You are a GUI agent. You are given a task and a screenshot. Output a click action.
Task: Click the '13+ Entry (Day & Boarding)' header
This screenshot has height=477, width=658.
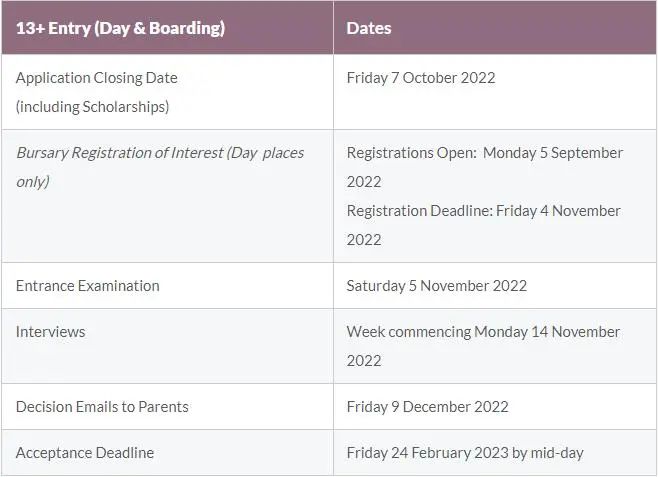pyautogui.click(x=120, y=29)
